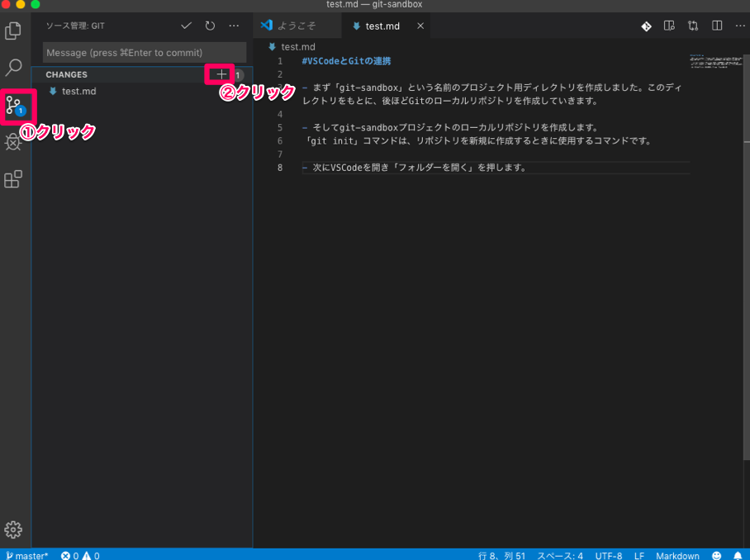Viewport: 750px width, 560px height.
Task: Open the Run and Debug icon
Action: pyautogui.click(x=13, y=141)
